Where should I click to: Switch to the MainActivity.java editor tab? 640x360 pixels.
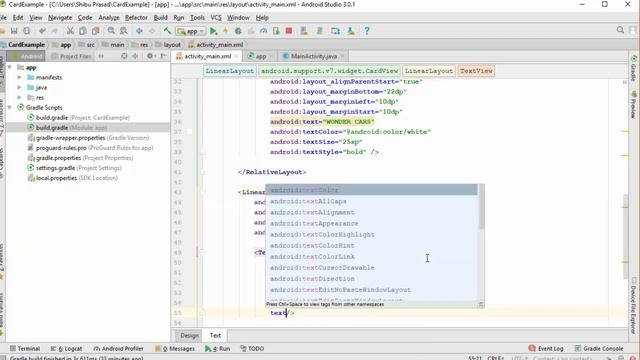click(x=314, y=56)
